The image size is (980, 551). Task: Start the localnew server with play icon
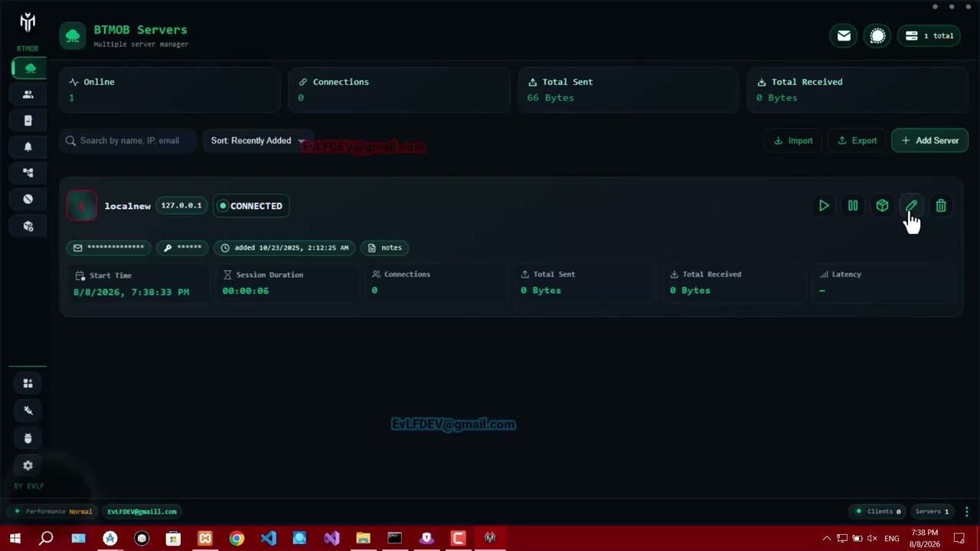coord(824,206)
